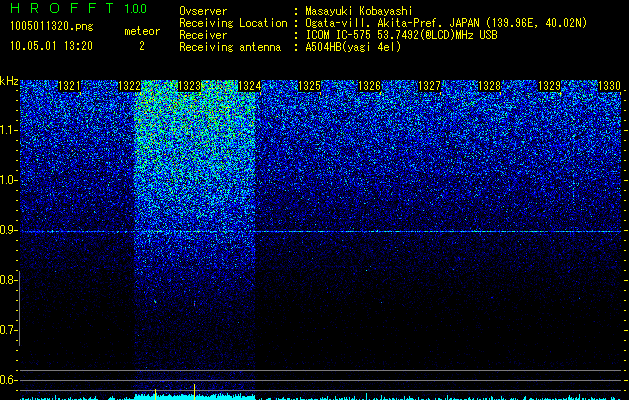
Task: Click the version number 1.0.0
Action: [x=136, y=9]
